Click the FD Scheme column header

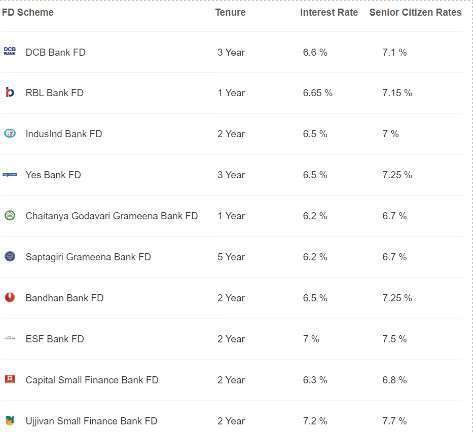point(28,12)
